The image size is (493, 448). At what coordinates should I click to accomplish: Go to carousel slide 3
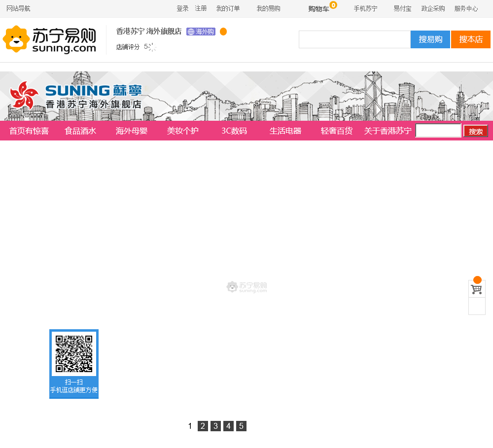(x=216, y=426)
